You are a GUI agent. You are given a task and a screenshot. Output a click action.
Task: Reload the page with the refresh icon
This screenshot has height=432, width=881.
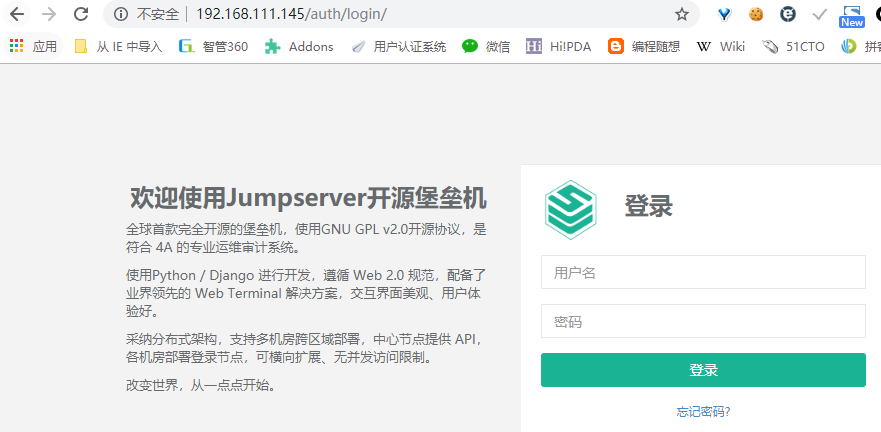pyautogui.click(x=81, y=14)
